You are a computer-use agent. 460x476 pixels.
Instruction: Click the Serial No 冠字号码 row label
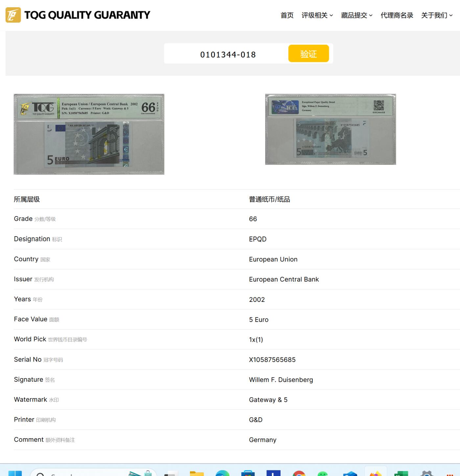[x=38, y=360]
